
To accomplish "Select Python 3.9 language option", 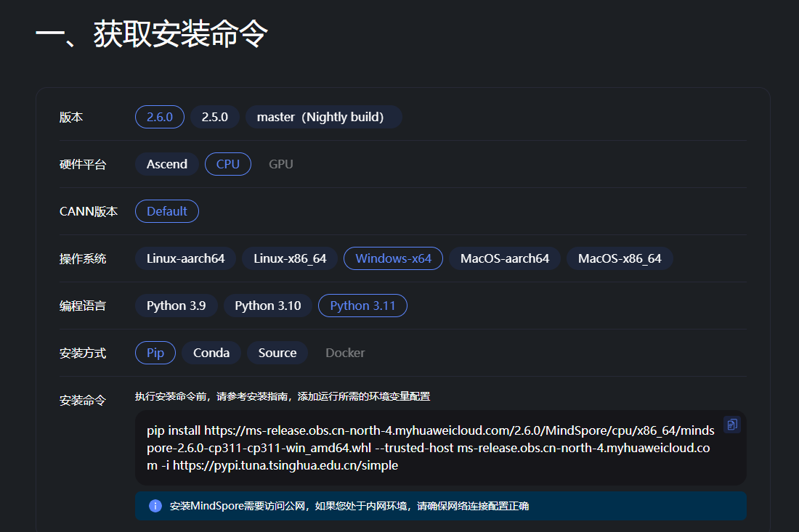I will coord(176,306).
